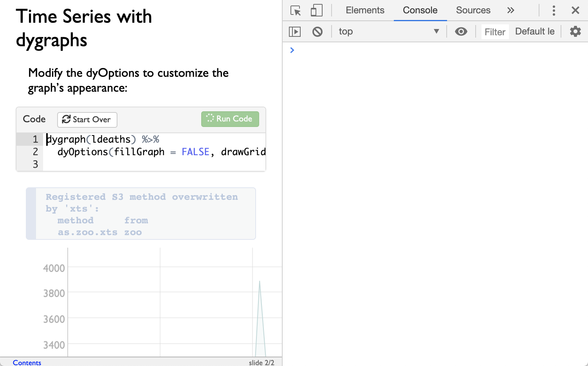The image size is (588, 366).
Task: Switch to the Sources tab
Action: (473, 10)
